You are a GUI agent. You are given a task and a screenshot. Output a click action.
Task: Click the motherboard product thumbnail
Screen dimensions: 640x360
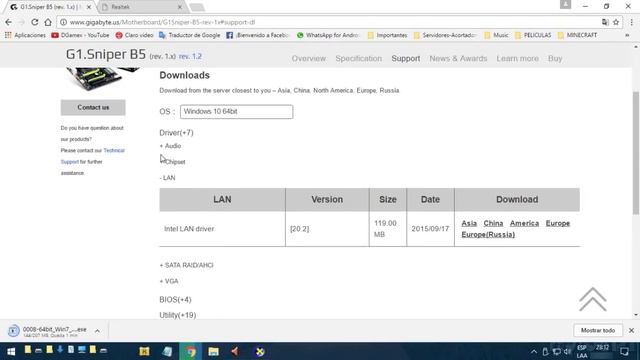103,78
